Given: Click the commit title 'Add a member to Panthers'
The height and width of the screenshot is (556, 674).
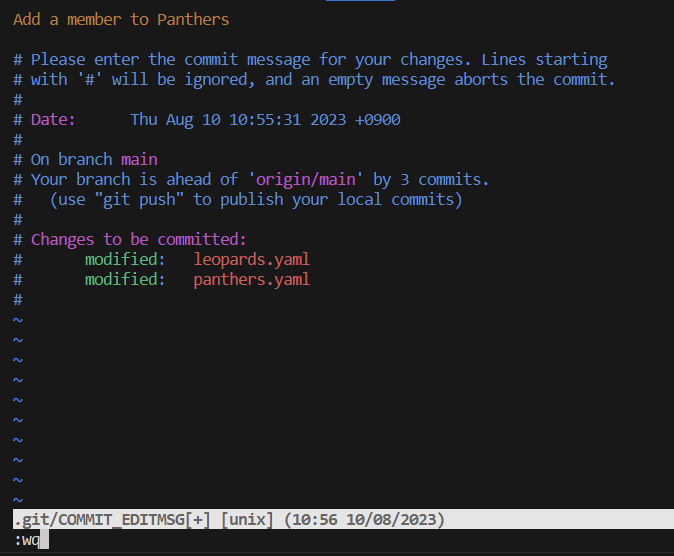Looking at the screenshot, I should tap(121, 19).
